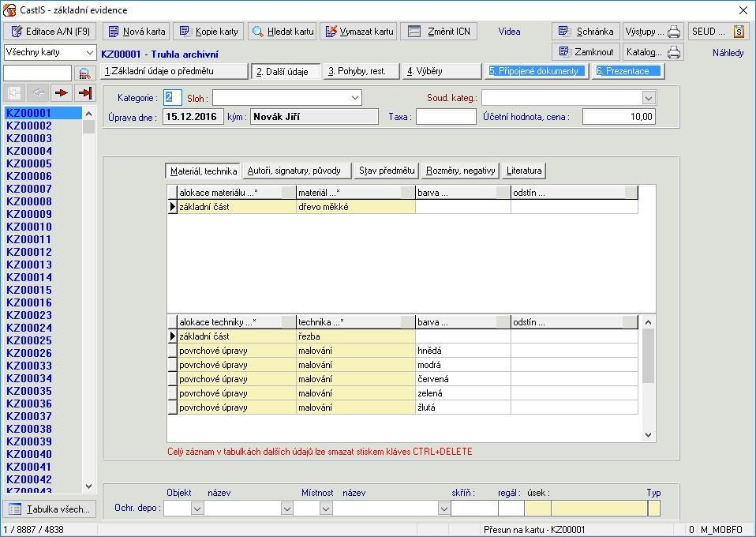Open 4. Výběry tab
This screenshot has width=756, height=537.
click(442, 71)
